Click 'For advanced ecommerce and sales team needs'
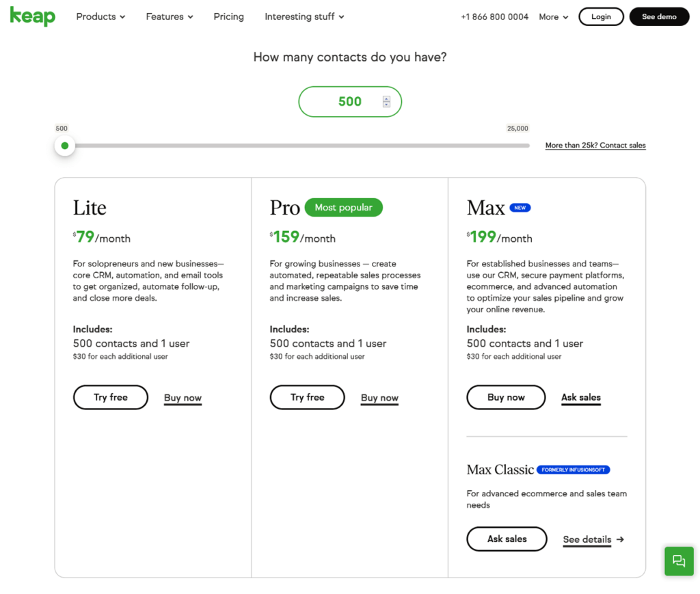The height and width of the screenshot is (594, 700). 546,500
